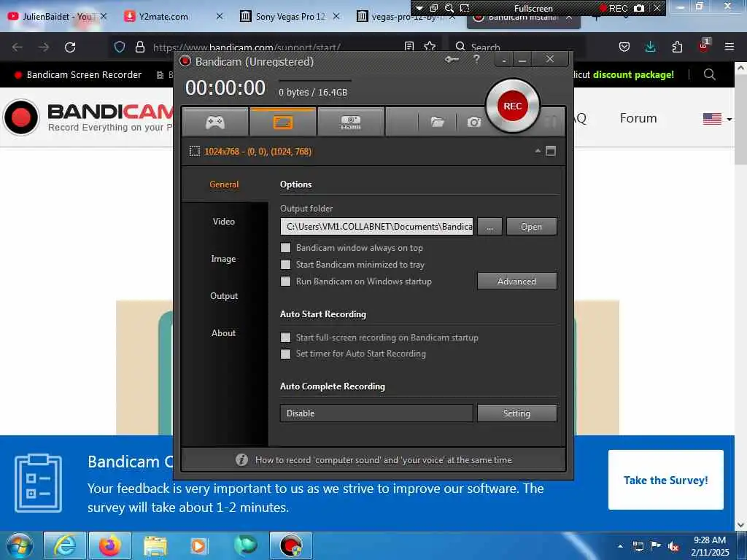747x560 pixels.
Task: Click the square window icon beside the up arrow
Action: pyautogui.click(x=551, y=152)
